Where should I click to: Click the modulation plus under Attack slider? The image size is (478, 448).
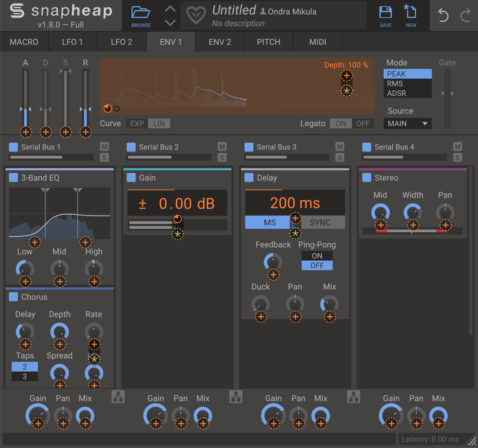click(x=25, y=132)
